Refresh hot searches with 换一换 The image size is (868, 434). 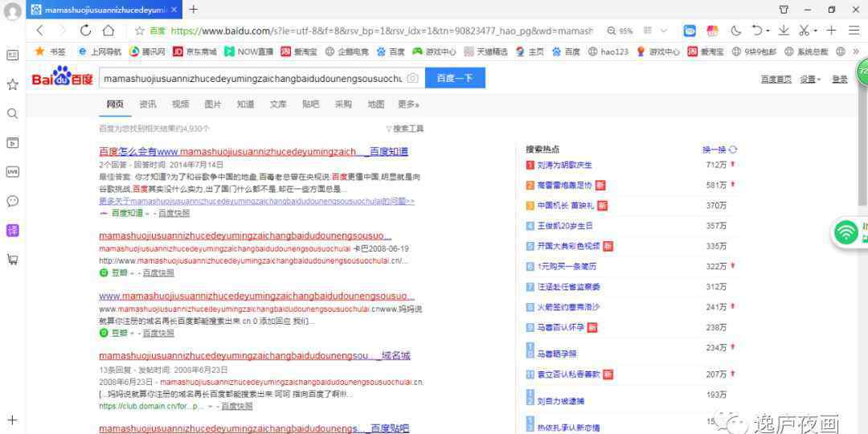(x=719, y=149)
